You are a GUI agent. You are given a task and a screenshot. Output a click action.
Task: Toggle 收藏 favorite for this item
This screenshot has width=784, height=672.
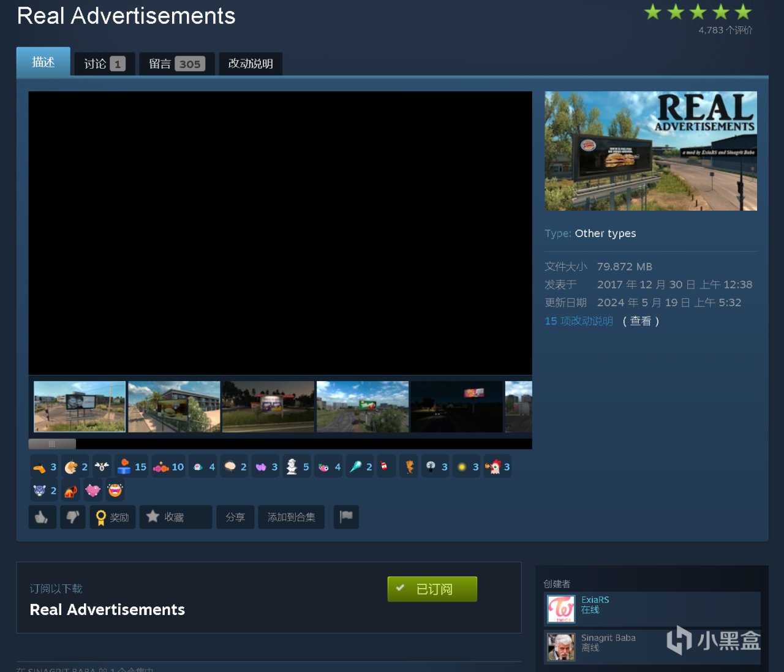[x=176, y=516]
